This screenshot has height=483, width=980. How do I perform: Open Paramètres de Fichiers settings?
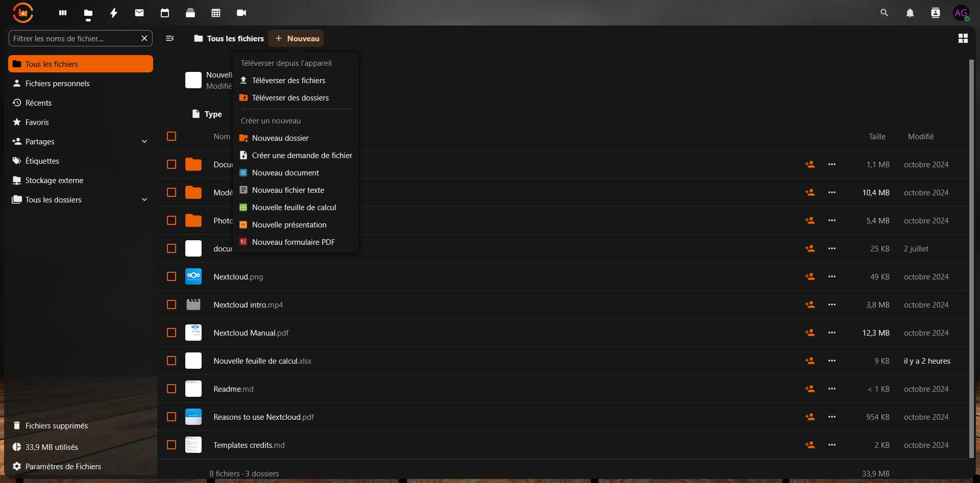coord(63,466)
